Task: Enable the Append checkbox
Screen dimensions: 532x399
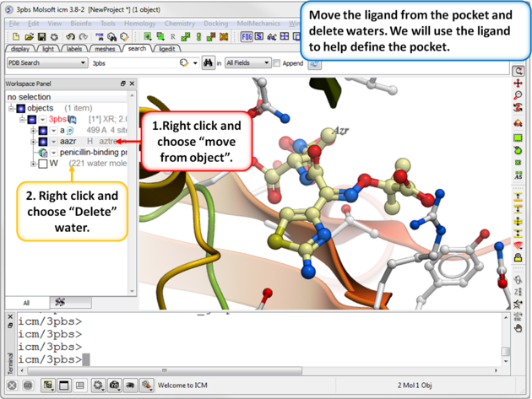Action: pos(277,63)
